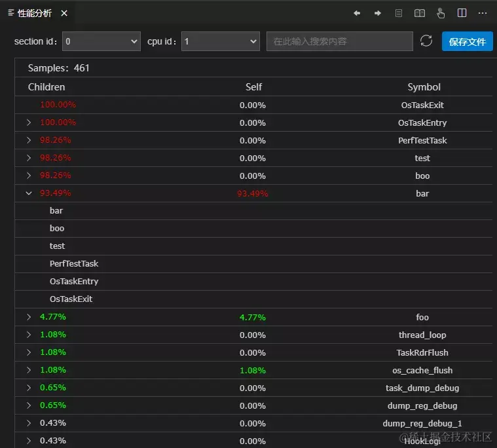Screen dimensions: 497x448
Task: Click the search content input field
Action: coord(339,41)
